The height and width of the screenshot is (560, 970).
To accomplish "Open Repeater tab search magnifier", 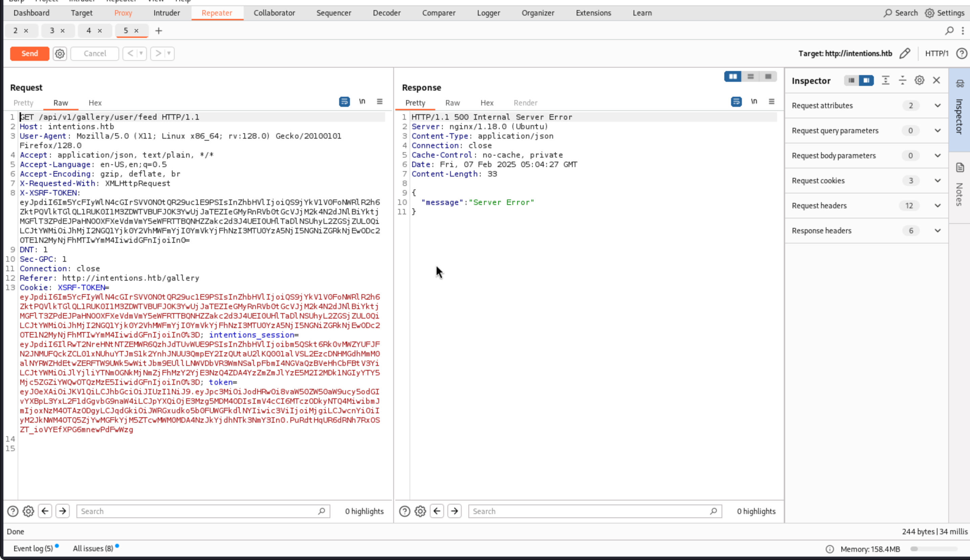I will (x=949, y=31).
